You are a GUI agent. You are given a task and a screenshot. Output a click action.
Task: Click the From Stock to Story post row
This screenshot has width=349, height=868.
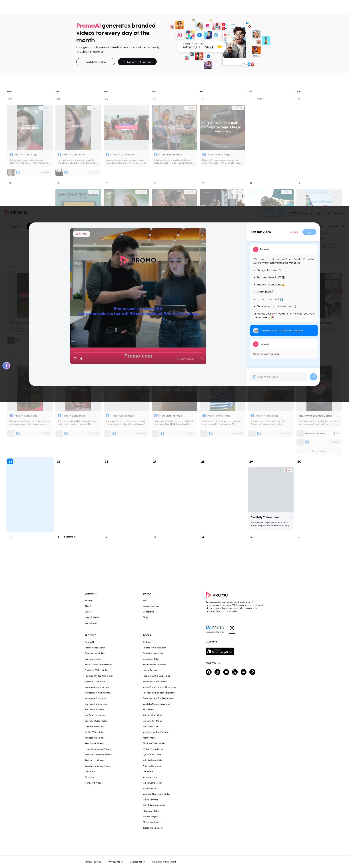point(319,433)
